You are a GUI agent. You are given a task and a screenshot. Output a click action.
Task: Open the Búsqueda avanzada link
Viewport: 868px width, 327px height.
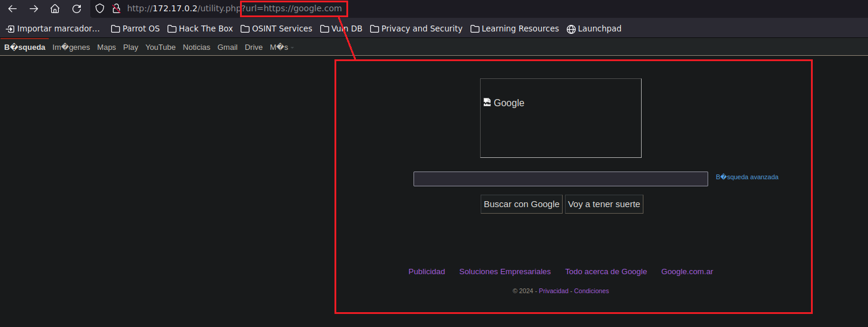747,177
